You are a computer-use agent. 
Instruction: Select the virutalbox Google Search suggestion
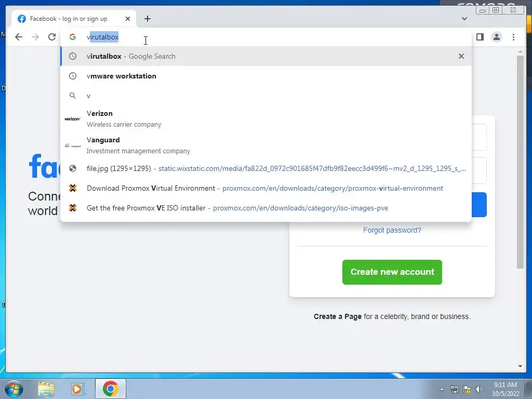pyautogui.click(x=266, y=56)
